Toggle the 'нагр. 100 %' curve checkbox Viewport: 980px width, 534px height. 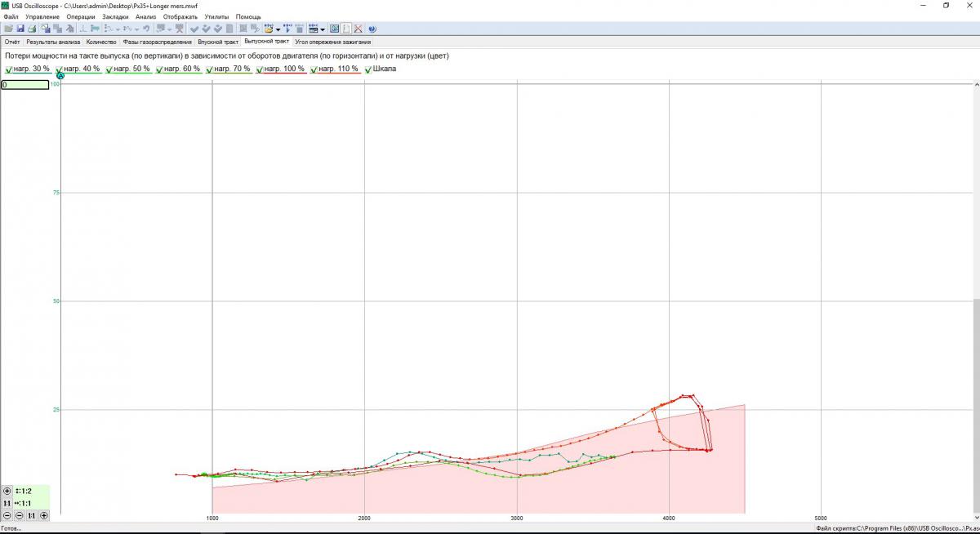pyautogui.click(x=261, y=69)
